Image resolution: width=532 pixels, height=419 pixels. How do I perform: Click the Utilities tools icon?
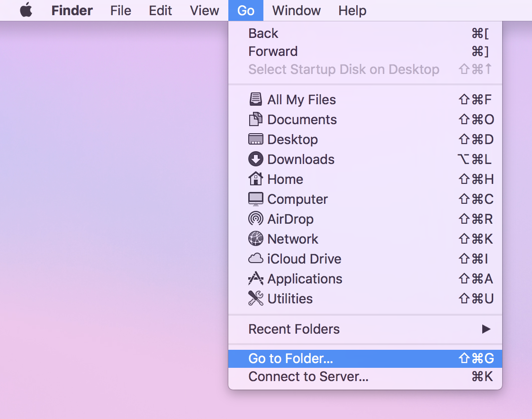tap(255, 298)
